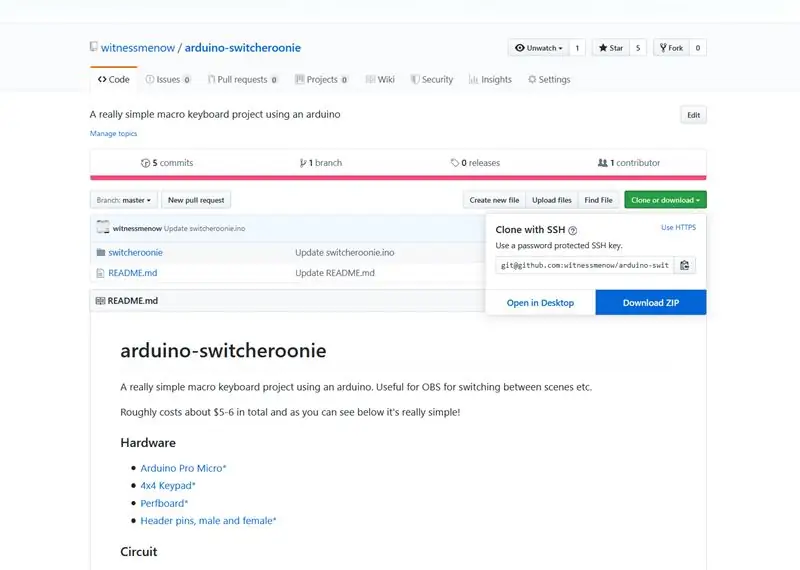Open the Pull requests tab
800x570 pixels.
(x=243, y=80)
